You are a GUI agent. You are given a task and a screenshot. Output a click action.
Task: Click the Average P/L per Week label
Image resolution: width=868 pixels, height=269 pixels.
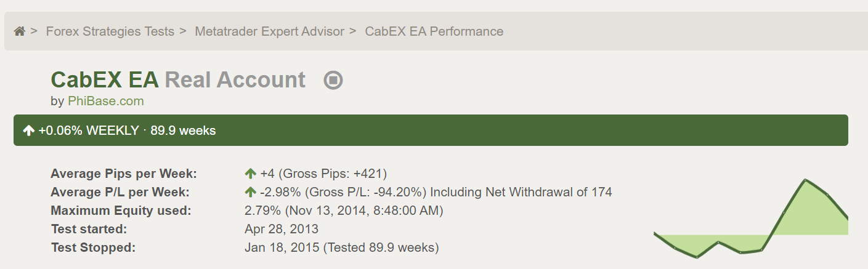click(120, 192)
